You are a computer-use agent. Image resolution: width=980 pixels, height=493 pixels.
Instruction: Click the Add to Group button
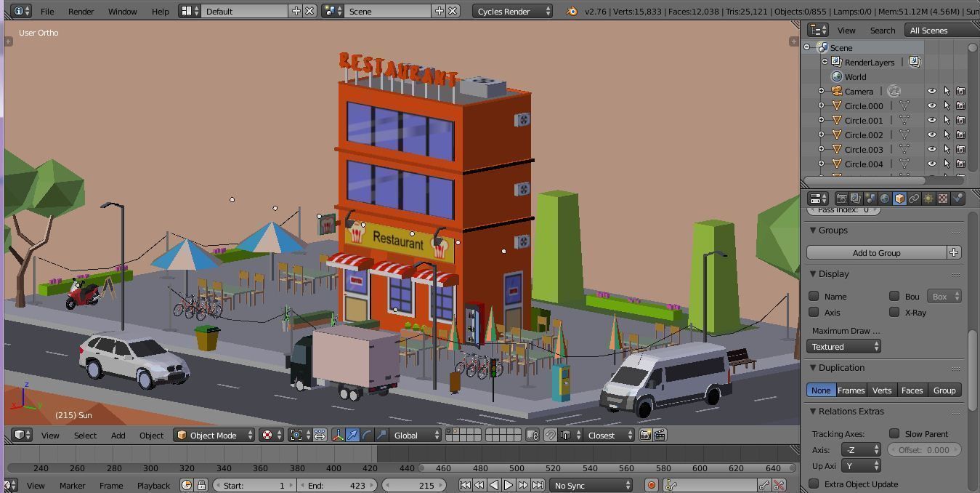coord(876,252)
